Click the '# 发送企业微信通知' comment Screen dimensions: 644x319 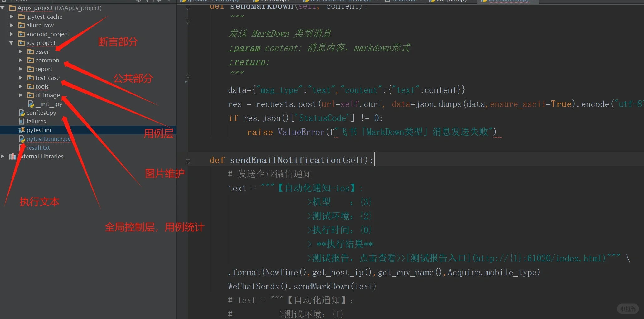(270, 174)
